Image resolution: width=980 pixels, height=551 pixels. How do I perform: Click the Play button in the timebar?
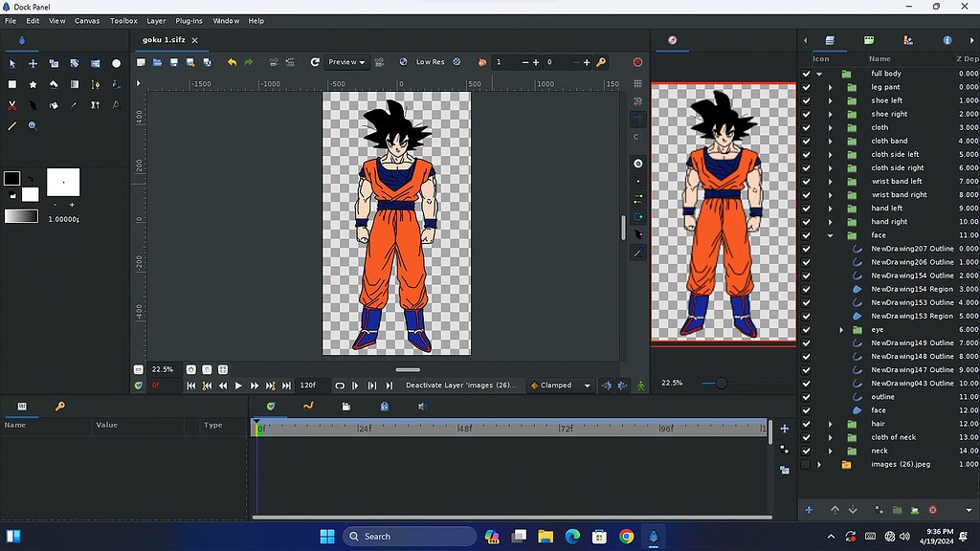[239, 386]
